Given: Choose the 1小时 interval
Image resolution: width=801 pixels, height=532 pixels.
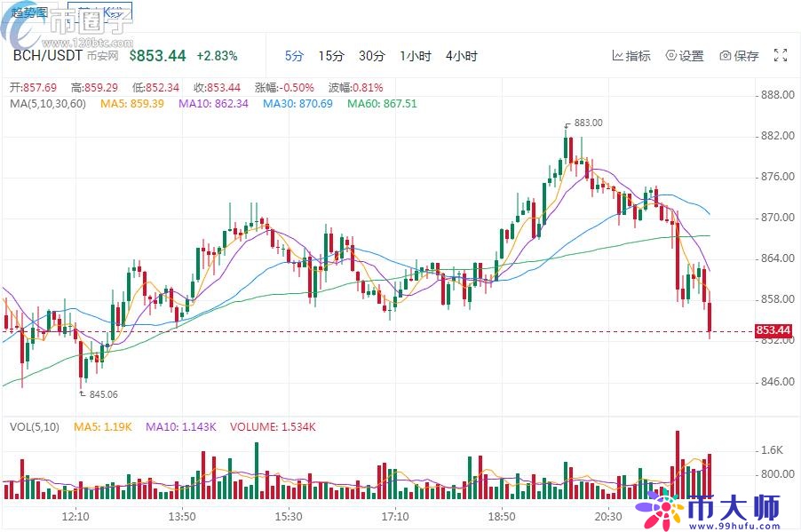Looking at the screenshot, I should (415, 56).
